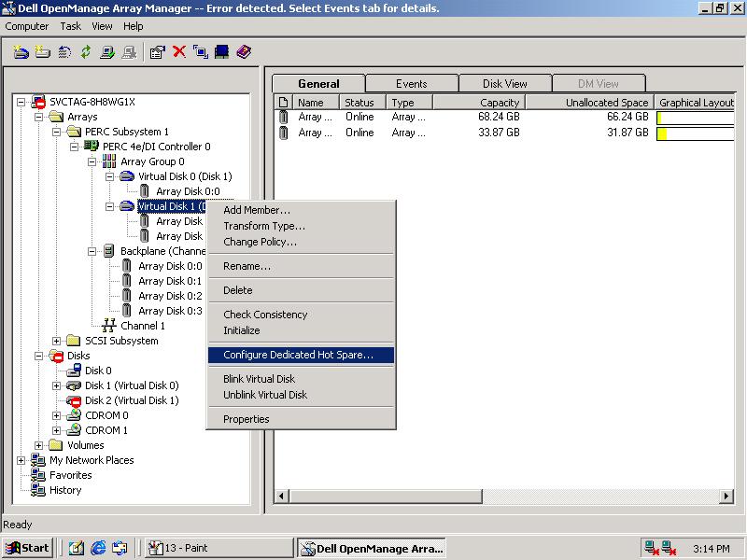Click the graphical layout bar of the 33.87 GB array
747x560 pixels.
(x=695, y=133)
